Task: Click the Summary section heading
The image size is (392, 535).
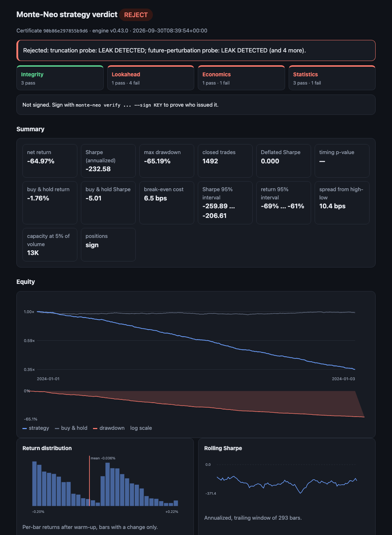Action: pos(30,129)
